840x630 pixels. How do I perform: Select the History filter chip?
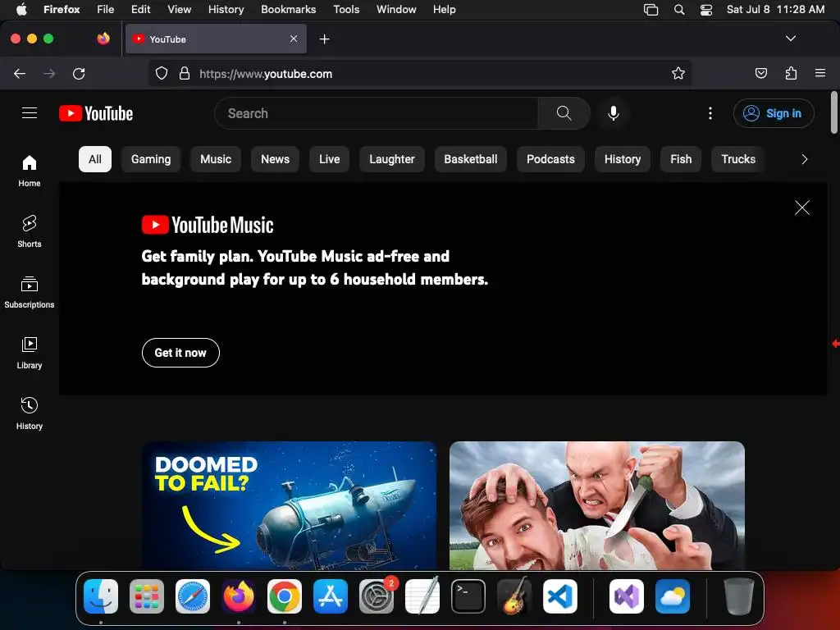[x=623, y=159]
